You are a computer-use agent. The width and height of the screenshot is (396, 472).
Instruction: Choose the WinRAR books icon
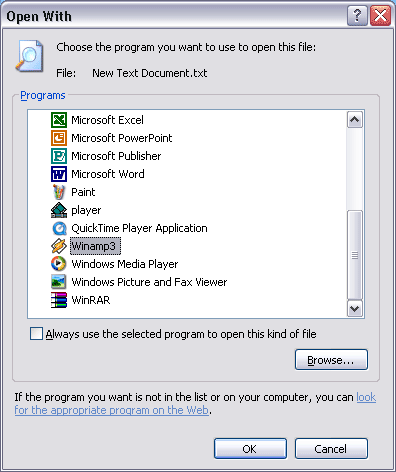59,300
